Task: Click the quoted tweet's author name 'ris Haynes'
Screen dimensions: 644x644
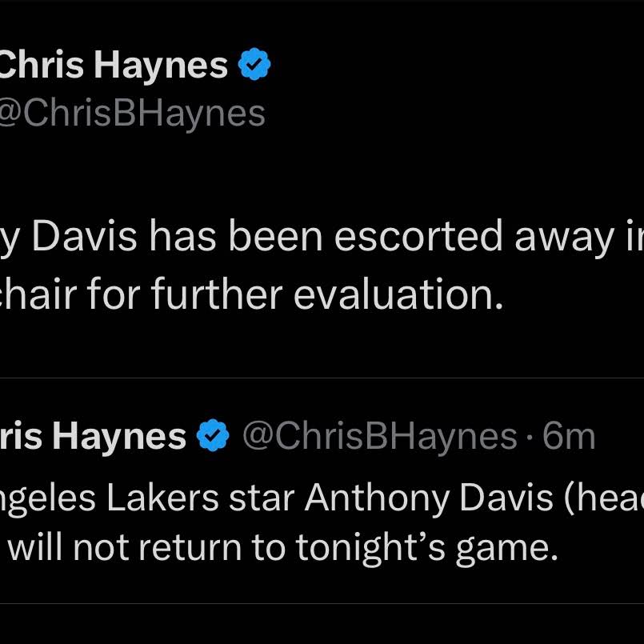Action: point(94,437)
